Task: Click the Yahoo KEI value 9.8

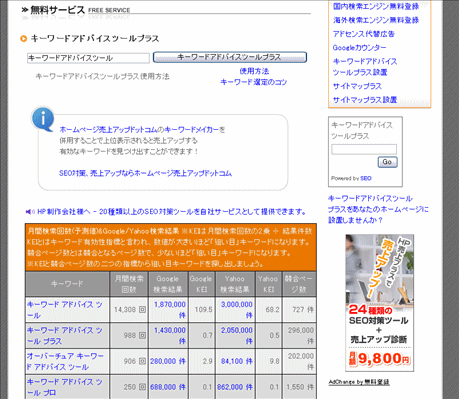Action: tap(274, 361)
